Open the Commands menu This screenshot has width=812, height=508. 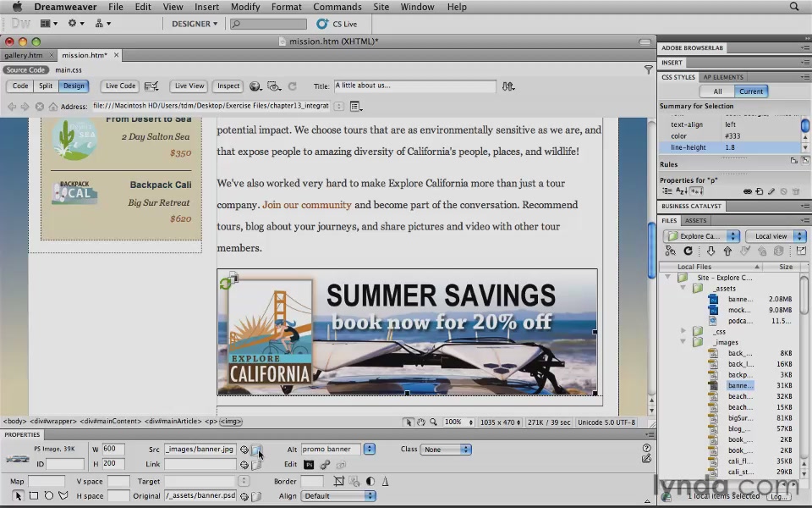pyautogui.click(x=337, y=7)
